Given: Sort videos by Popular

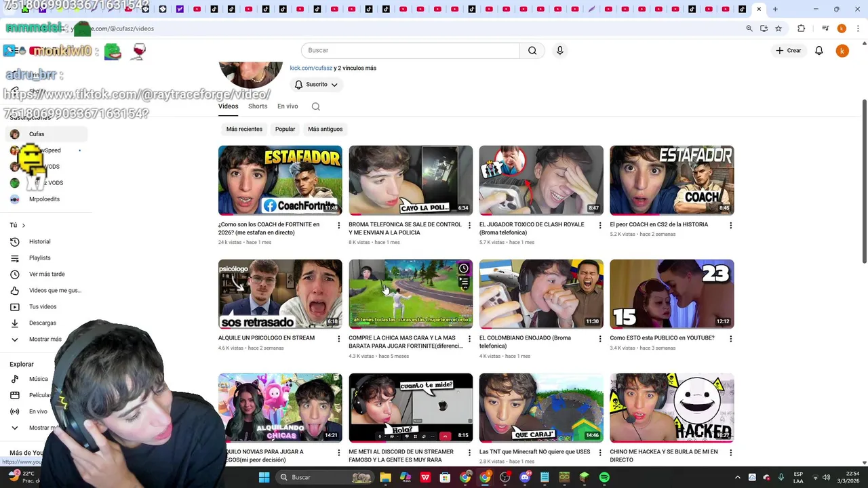Looking at the screenshot, I should tap(285, 129).
